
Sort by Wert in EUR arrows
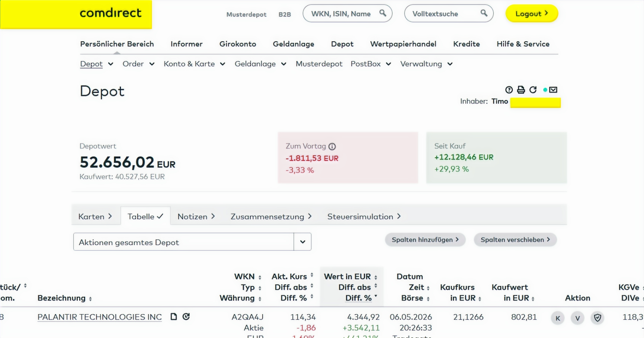coord(376,277)
